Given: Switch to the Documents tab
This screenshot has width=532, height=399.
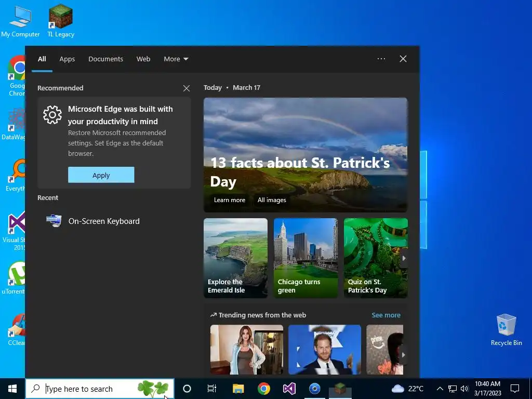Looking at the screenshot, I should [x=105, y=59].
